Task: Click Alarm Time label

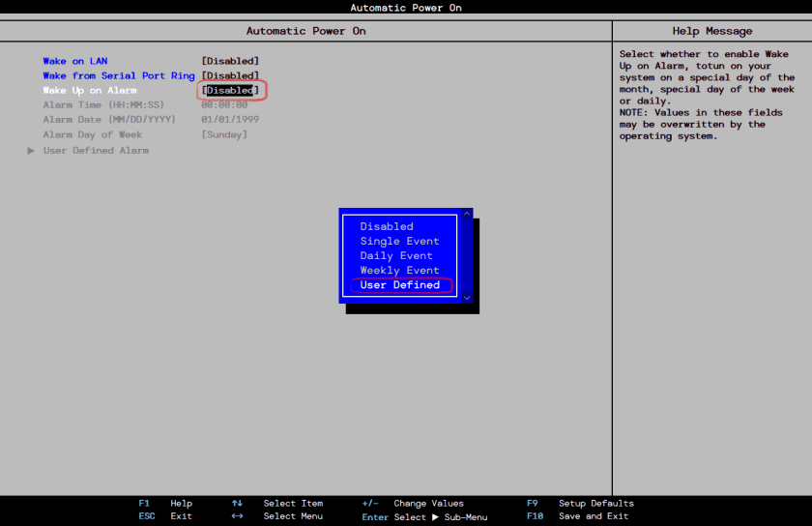Action: pyautogui.click(x=103, y=104)
